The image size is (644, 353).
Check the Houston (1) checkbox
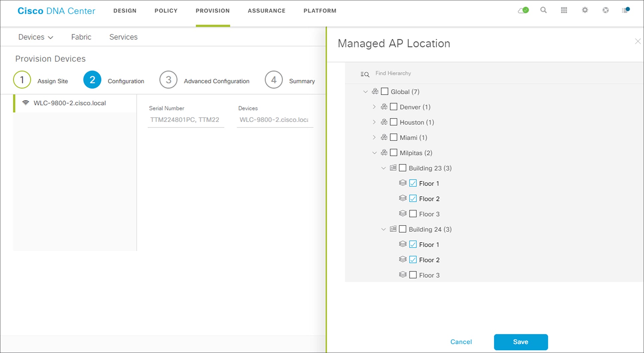pos(393,122)
